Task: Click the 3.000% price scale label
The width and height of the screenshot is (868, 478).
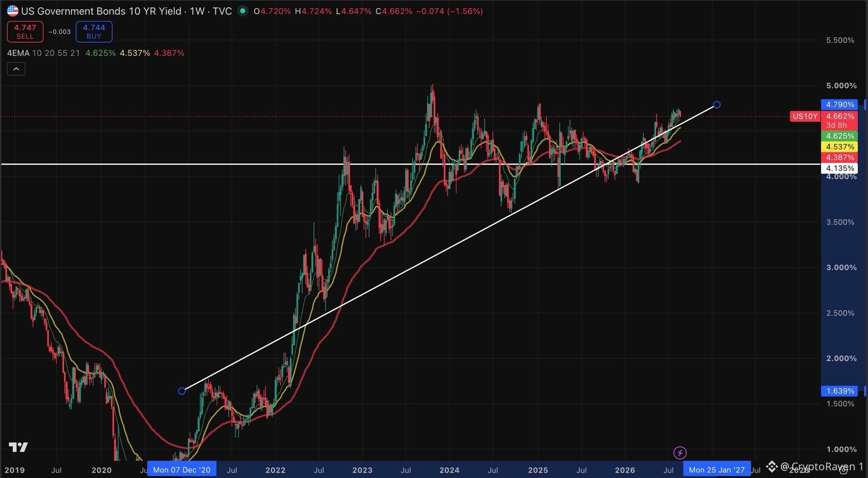Action: click(841, 267)
